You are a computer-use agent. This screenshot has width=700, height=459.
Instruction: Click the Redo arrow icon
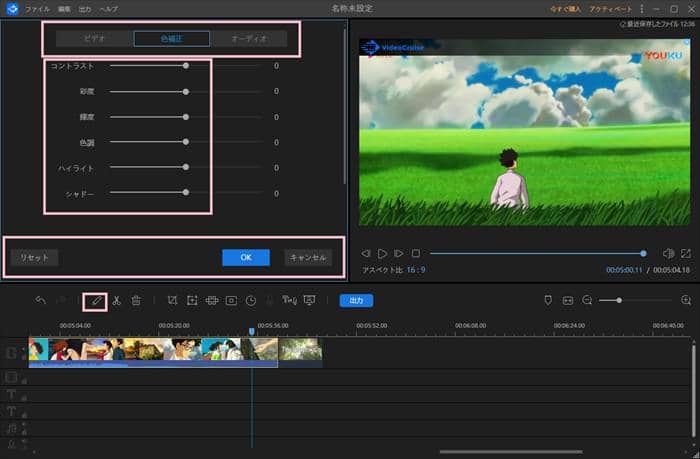tap(61, 300)
